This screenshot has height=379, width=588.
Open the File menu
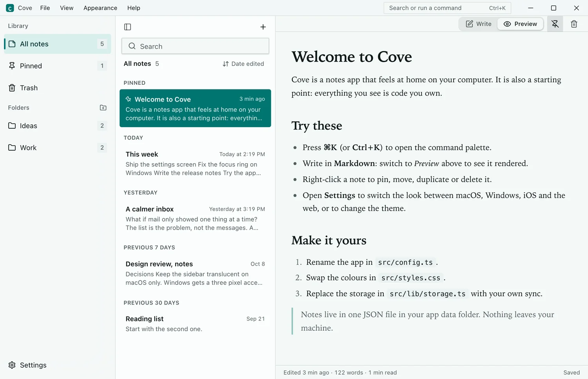pyautogui.click(x=45, y=8)
